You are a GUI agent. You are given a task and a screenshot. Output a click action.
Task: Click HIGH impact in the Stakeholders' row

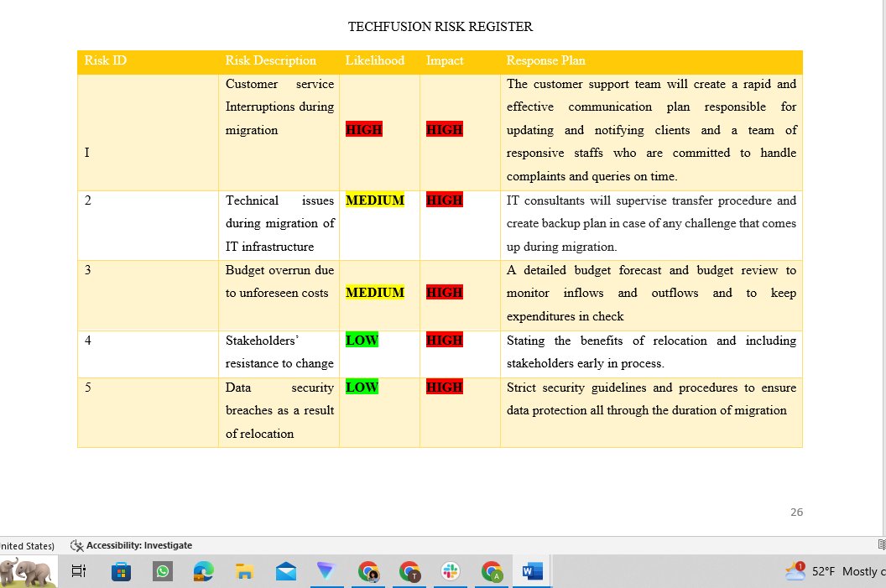[445, 340]
